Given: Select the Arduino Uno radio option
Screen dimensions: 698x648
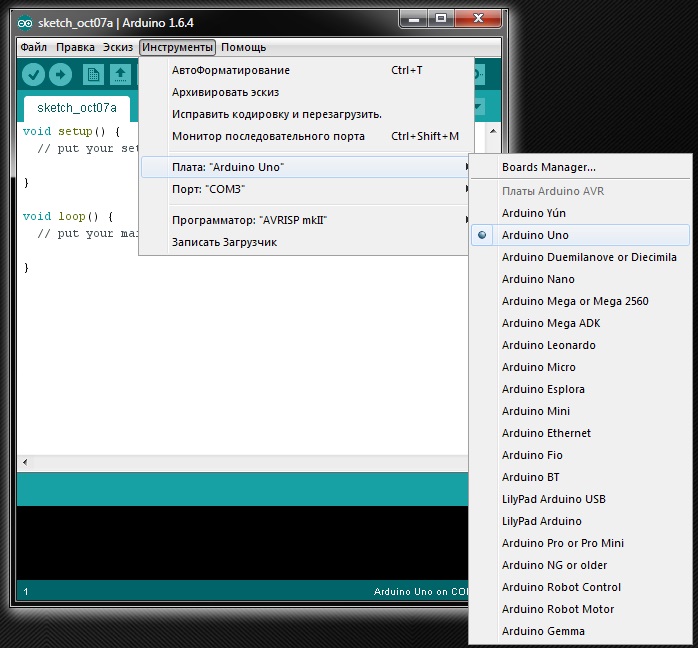Looking at the screenshot, I should (x=580, y=235).
